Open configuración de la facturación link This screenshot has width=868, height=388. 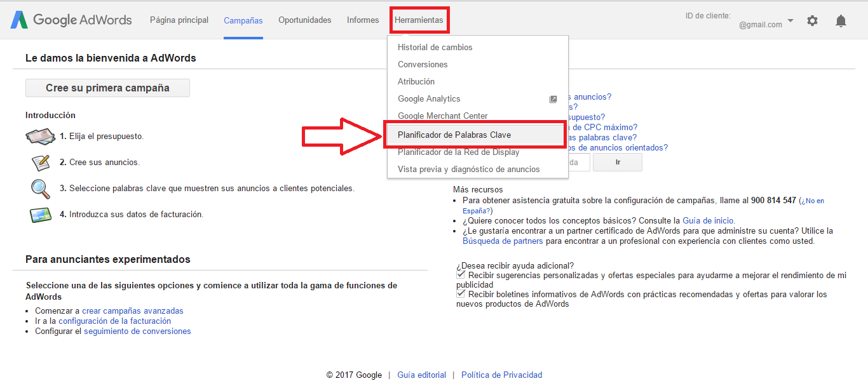pos(114,321)
